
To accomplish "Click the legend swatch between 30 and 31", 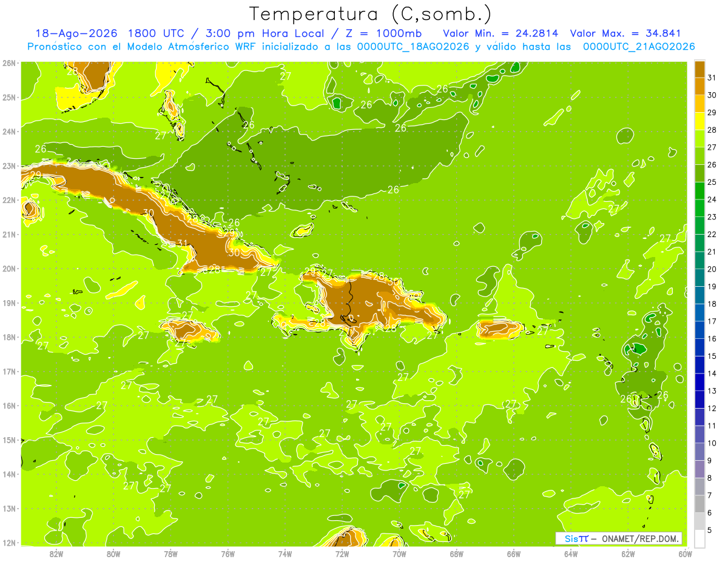I will click(x=699, y=86).
